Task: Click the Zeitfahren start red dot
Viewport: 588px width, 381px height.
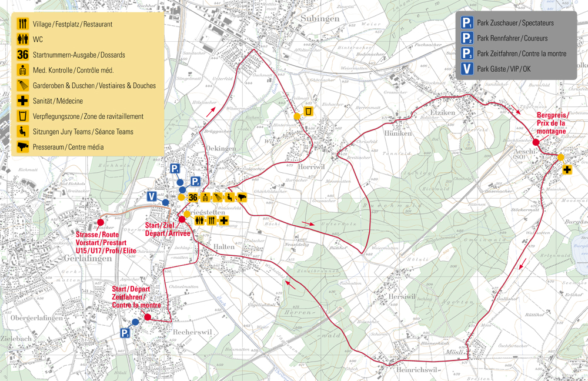Action: click(148, 317)
